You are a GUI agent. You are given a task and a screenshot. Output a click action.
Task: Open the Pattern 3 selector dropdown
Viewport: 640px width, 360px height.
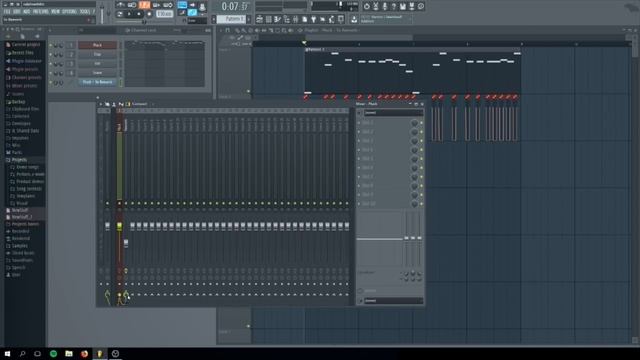pos(231,19)
